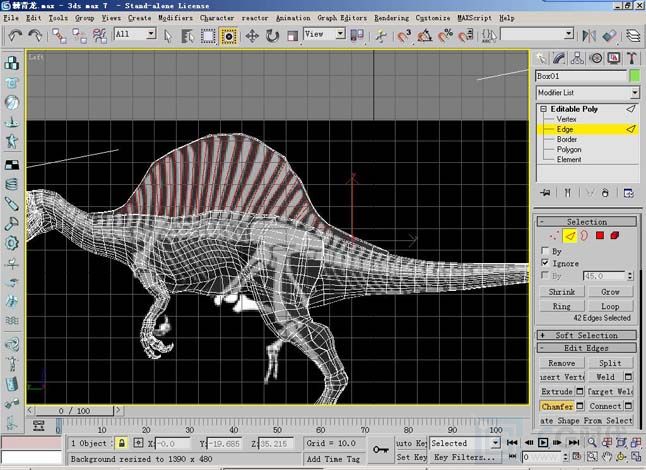Click the Box01 object color swatch
Image resolution: width=646 pixels, height=470 pixels.
click(635, 76)
